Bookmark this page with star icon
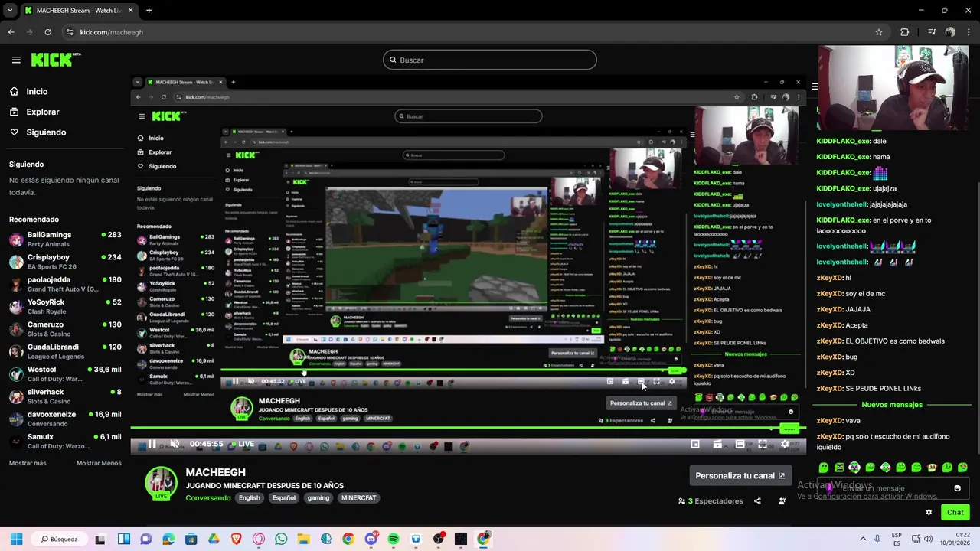The image size is (980, 551). coord(879,32)
